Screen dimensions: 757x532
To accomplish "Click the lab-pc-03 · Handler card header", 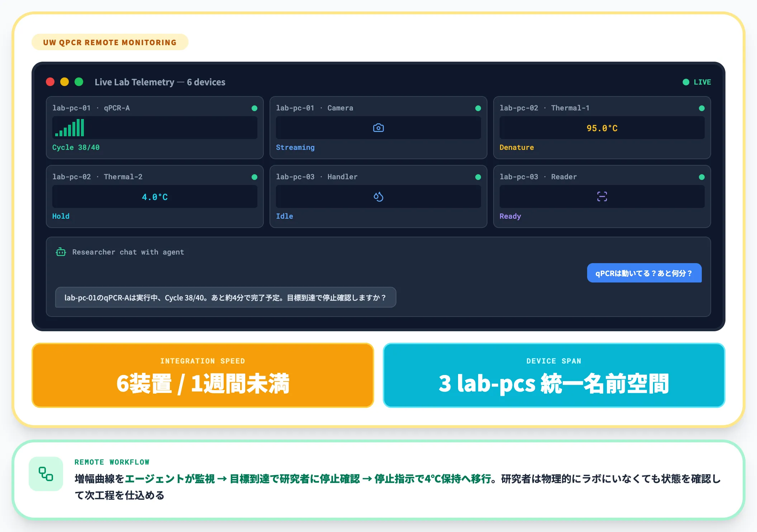I will (x=317, y=177).
